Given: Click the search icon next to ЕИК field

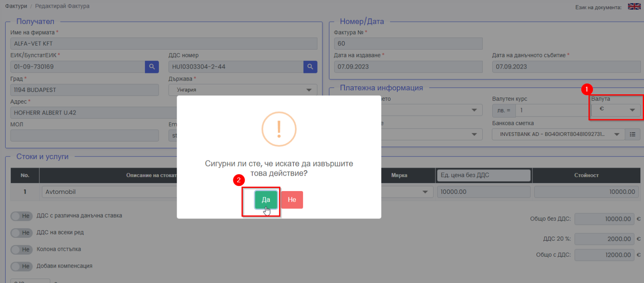Looking at the screenshot, I should pyautogui.click(x=152, y=67).
